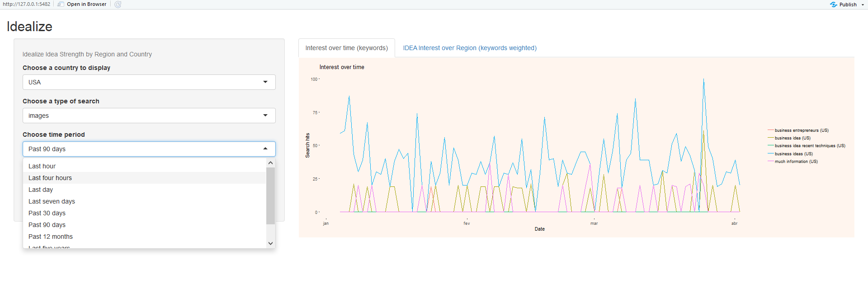Select 'Last hour' from the list
This screenshot has width=868, height=283.
click(42, 166)
